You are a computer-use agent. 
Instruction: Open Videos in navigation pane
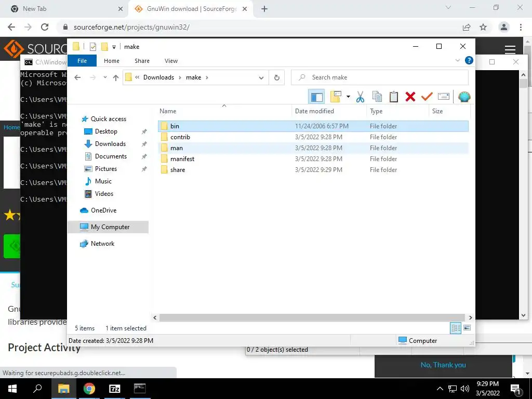[104, 194]
